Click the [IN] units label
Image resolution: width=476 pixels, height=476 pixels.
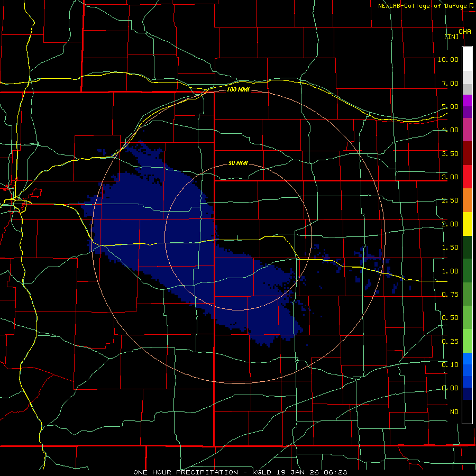(452, 36)
